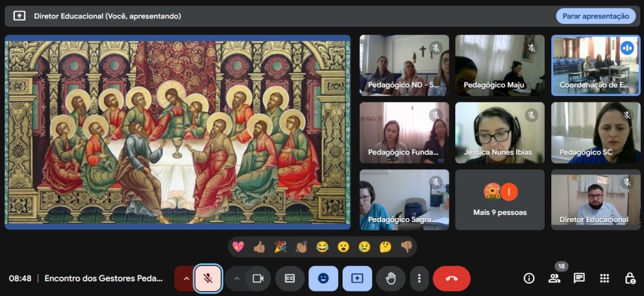
Task: Send party popper reaction
Action: coord(280,246)
